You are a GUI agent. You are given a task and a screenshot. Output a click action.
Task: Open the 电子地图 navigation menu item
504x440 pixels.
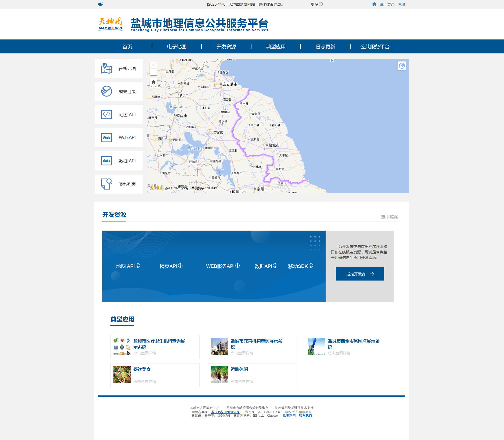(x=177, y=47)
